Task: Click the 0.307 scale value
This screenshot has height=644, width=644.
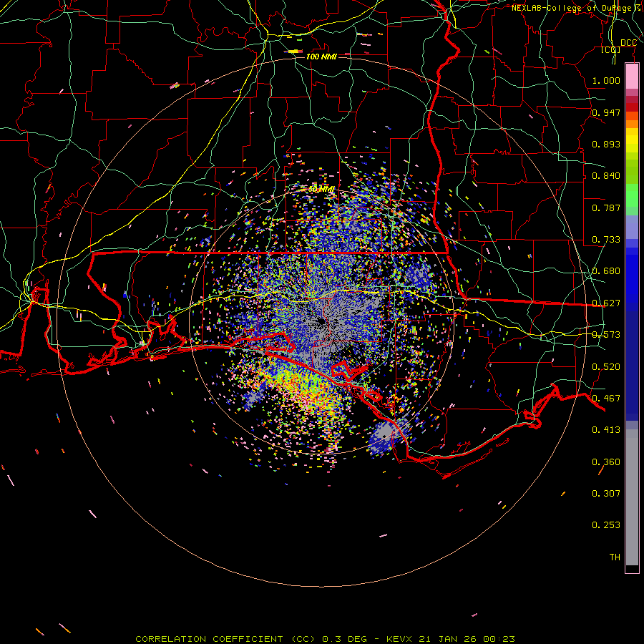Action: [x=606, y=494]
